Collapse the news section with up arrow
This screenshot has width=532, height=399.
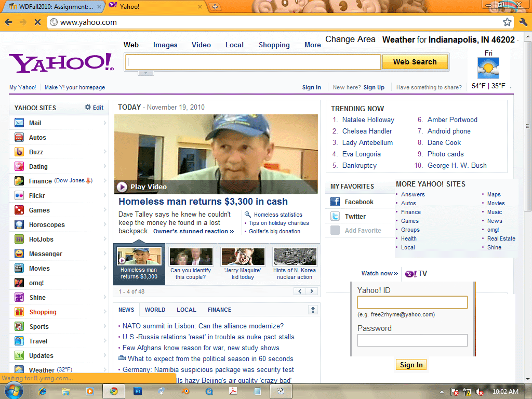click(313, 310)
